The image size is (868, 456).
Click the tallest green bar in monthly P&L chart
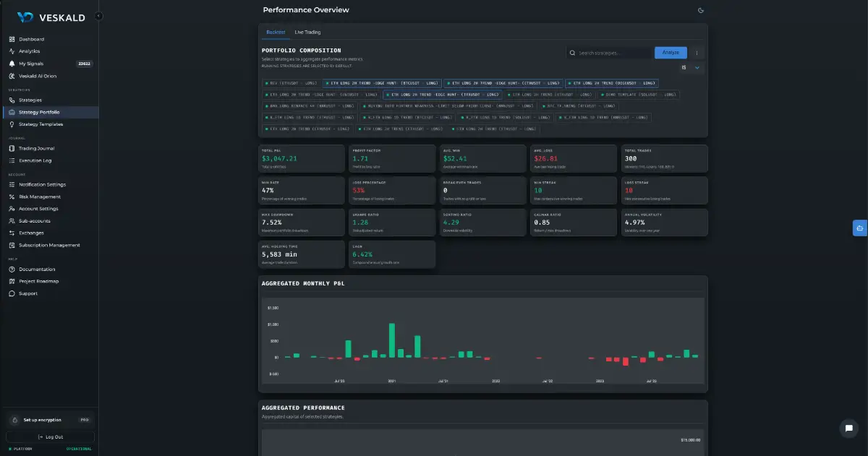click(392, 340)
